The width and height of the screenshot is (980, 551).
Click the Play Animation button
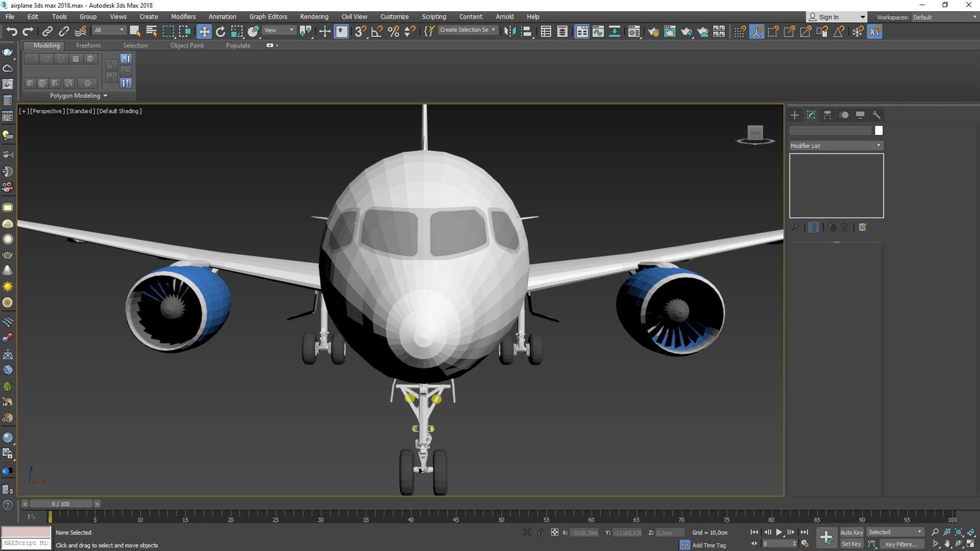pyautogui.click(x=779, y=532)
